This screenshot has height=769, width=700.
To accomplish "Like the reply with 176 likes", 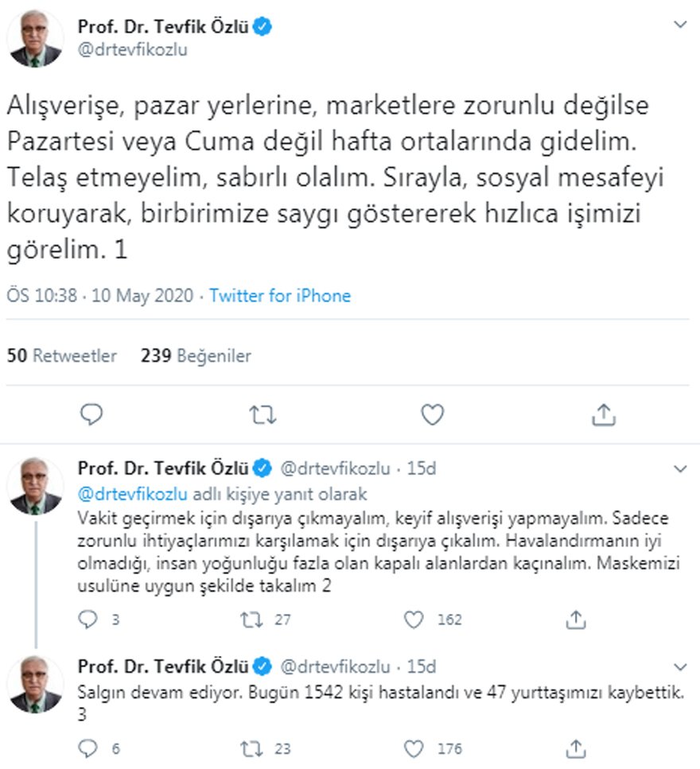I will [x=414, y=748].
